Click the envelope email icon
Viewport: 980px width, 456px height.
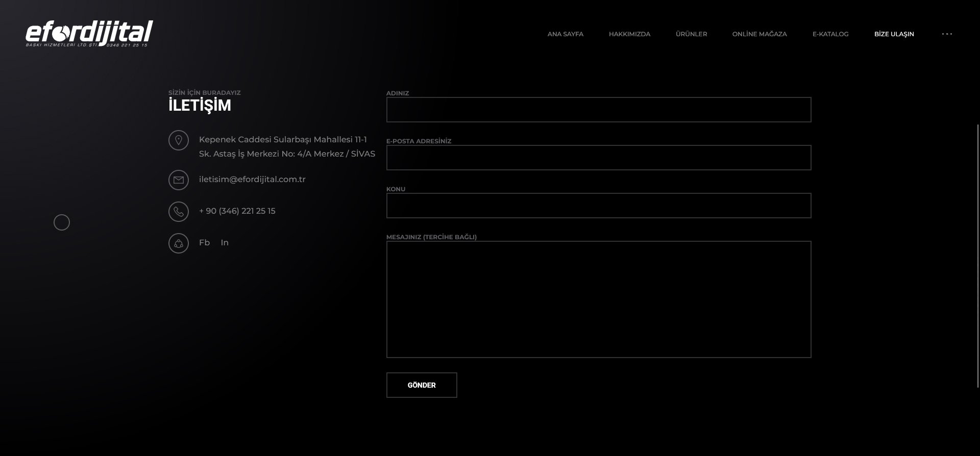coord(179,180)
